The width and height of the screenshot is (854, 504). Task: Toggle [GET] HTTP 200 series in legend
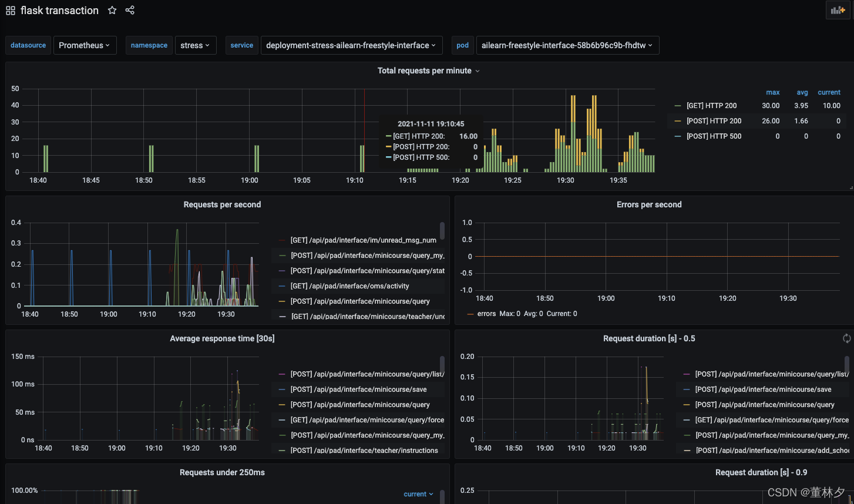coord(711,106)
